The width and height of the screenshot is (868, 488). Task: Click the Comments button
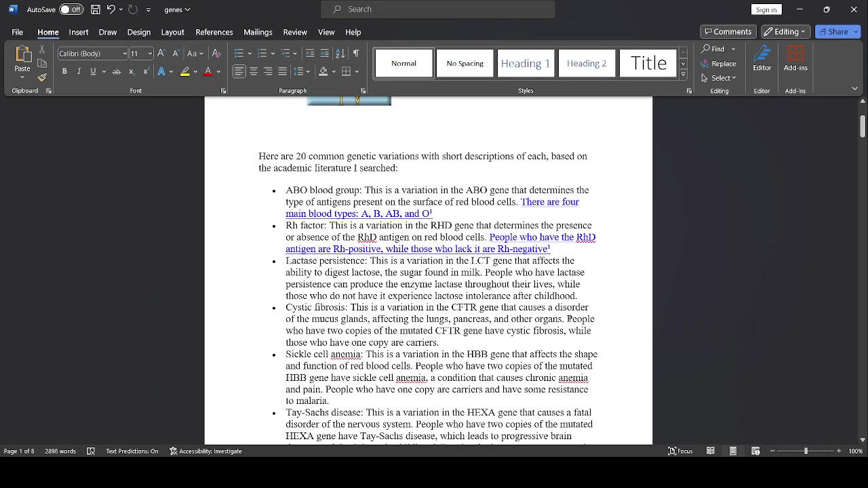728,32
